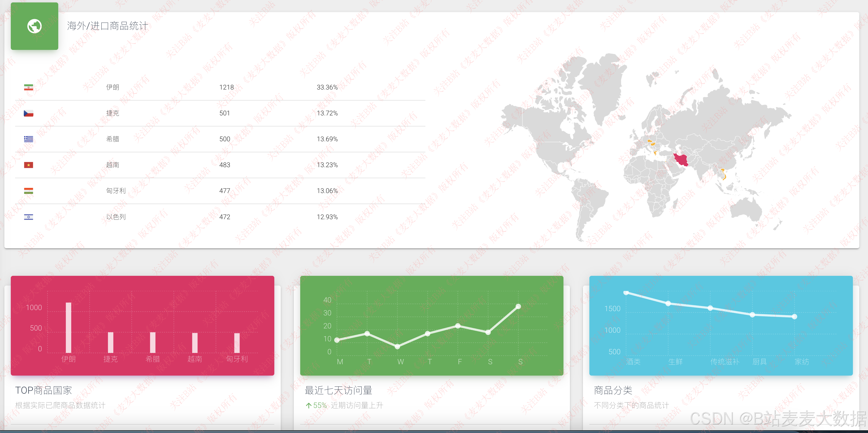Image resolution: width=868 pixels, height=433 pixels.
Task: Select the 捷克 country name cell
Action: pyautogui.click(x=112, y=113)
